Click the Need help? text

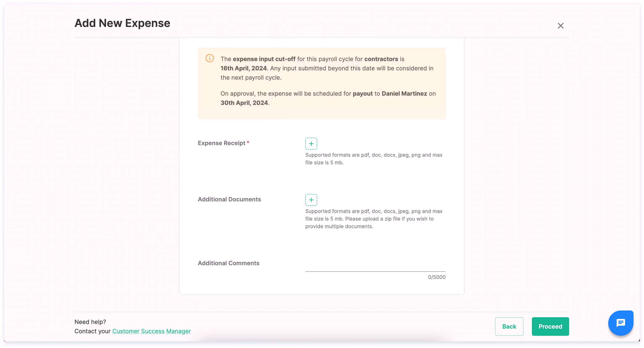[x=90, y=322]
